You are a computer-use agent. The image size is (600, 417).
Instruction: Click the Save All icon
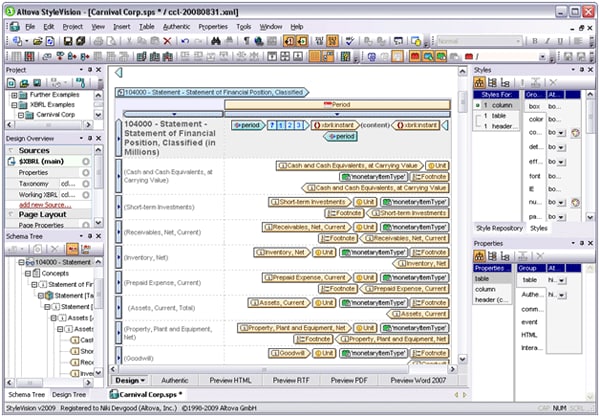(81, 41)
